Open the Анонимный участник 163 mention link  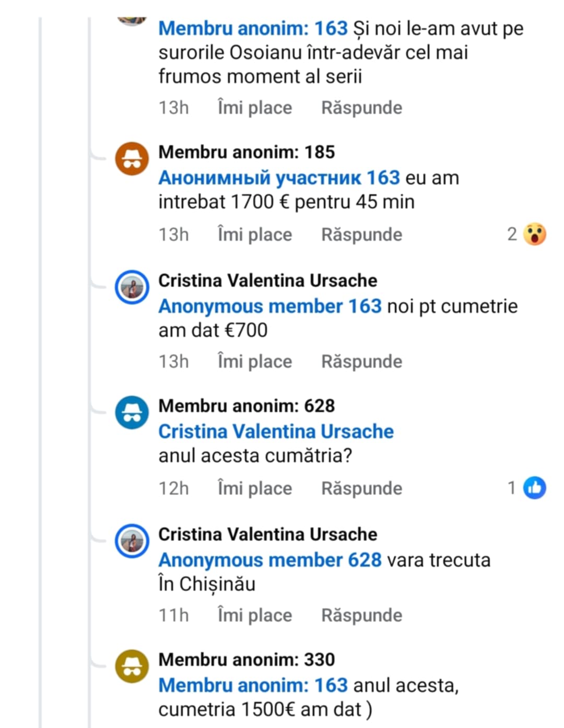coord(279,178)
